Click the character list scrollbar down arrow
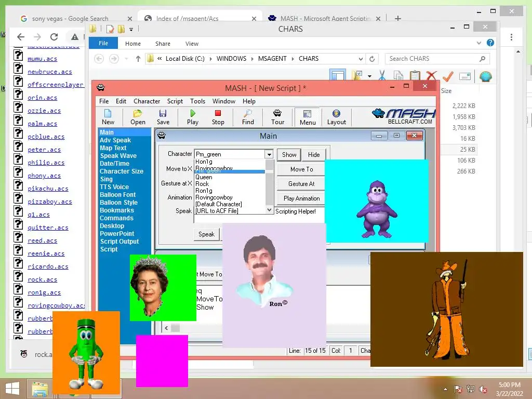 pos(269,210)
